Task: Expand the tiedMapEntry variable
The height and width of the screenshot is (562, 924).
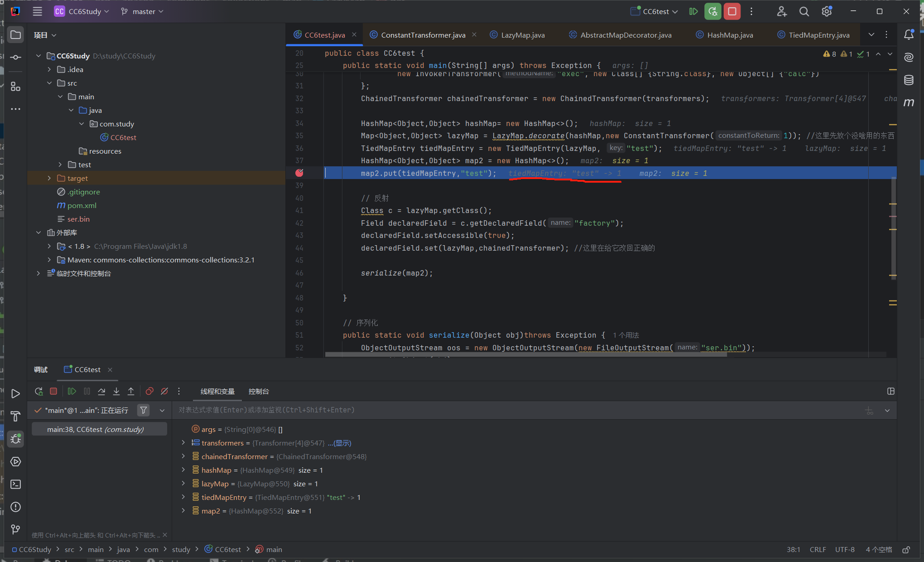Action: [x=183, y=497]
